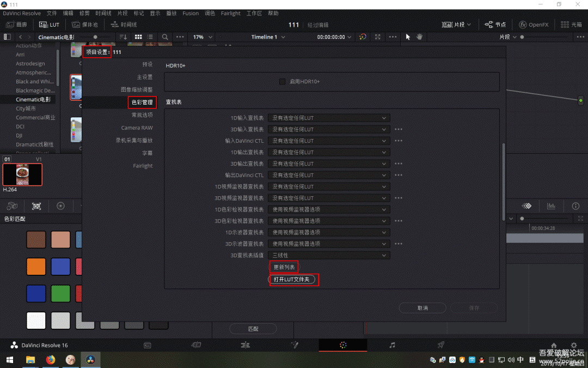The image size is (588, 368).
Task: Switch LUT browser to list view
Action: 150,37
